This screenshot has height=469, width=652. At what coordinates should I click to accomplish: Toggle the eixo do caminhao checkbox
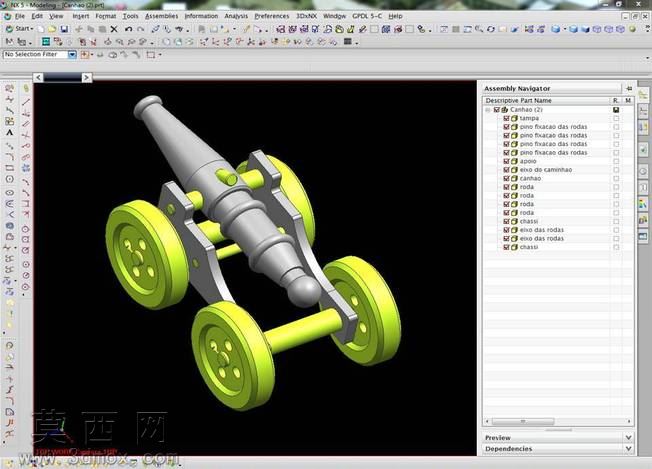pos(506,170)
